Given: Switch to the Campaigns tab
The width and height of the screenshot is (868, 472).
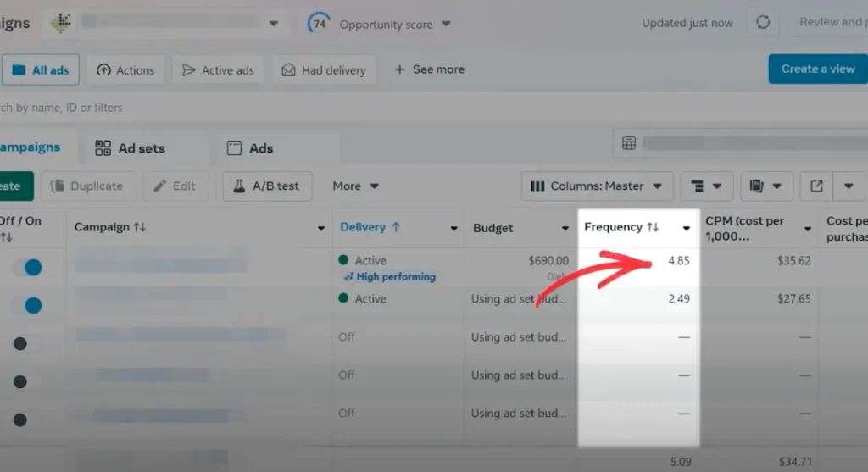Looking at the screenshot, I should pos(31,147).
